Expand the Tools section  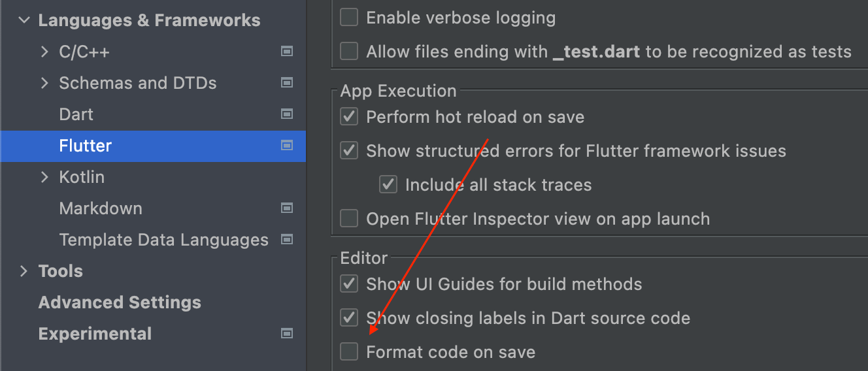(24, 271)
